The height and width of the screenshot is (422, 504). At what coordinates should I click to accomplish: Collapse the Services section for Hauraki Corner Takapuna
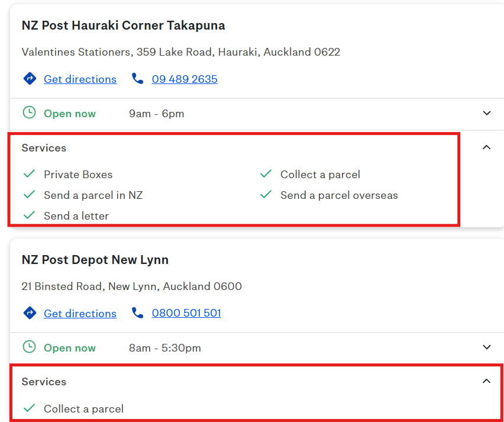(x=487, y=147)
